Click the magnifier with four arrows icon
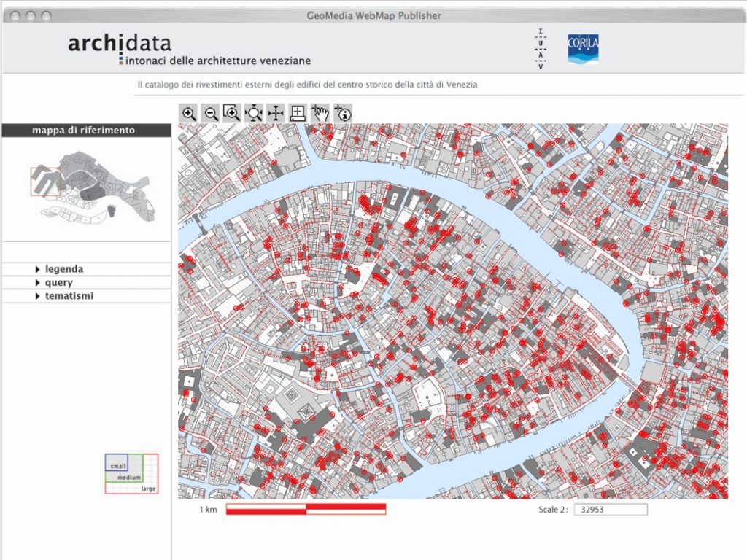This screenshot has width=747, height=560. [254, 113]
